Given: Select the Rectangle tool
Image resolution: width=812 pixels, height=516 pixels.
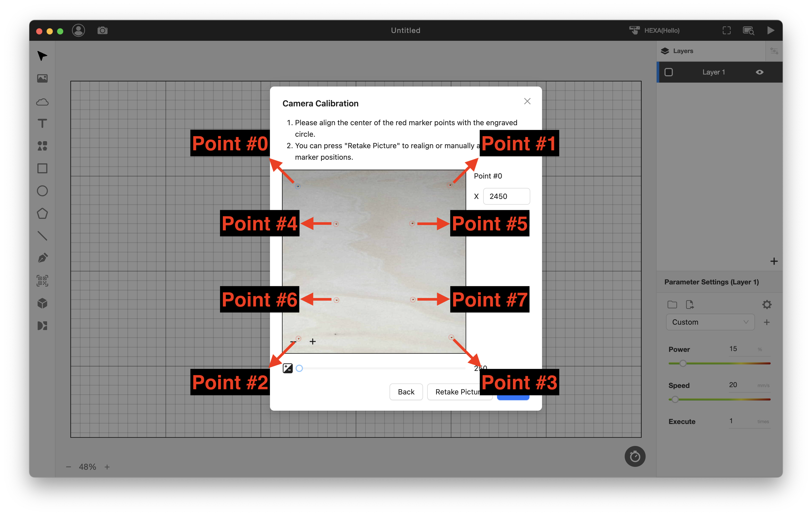Looking at the screenshot, I should tap(42, 168).
